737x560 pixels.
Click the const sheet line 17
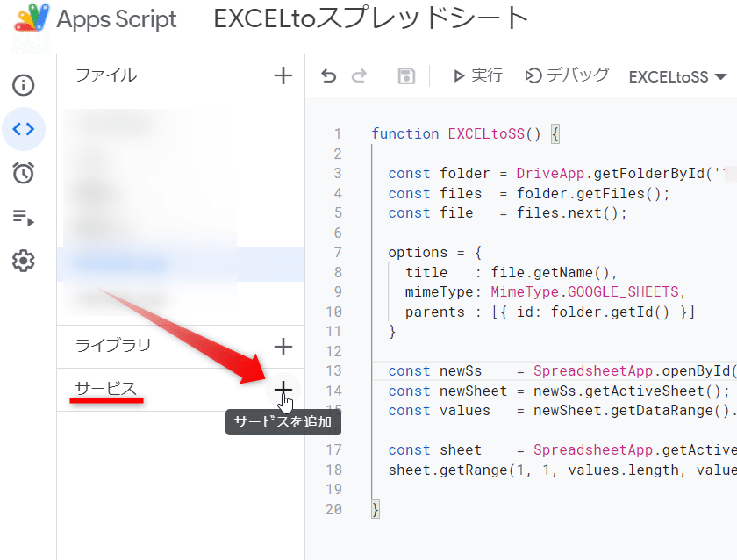[562, 450]
